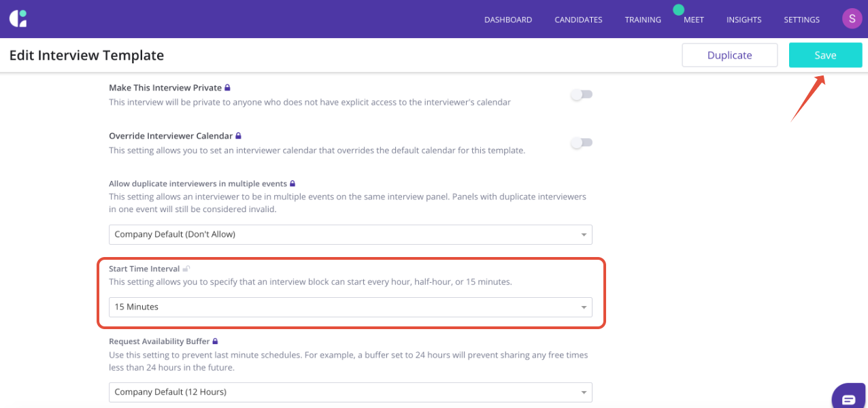Click unlocked icon beside Start Time Interval
This screenshot has height=408, width=868.
(186, 269)
